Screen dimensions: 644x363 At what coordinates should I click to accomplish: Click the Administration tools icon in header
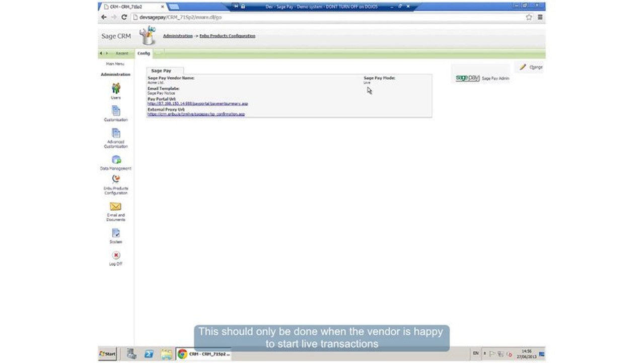[x=148, y=36]
